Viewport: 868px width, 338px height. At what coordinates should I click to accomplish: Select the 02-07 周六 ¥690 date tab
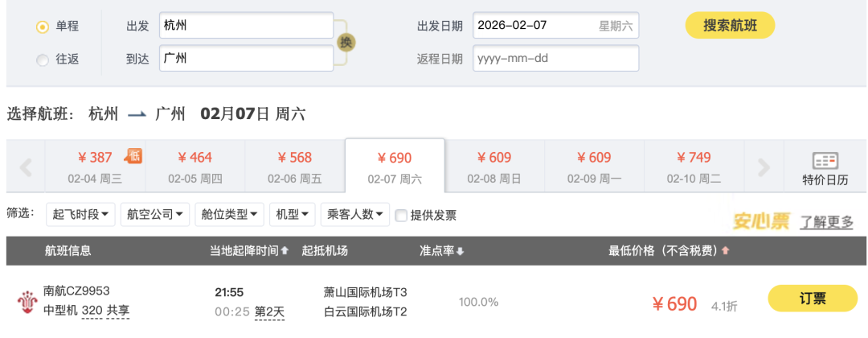pyautogui.click(x=395, y=166)
